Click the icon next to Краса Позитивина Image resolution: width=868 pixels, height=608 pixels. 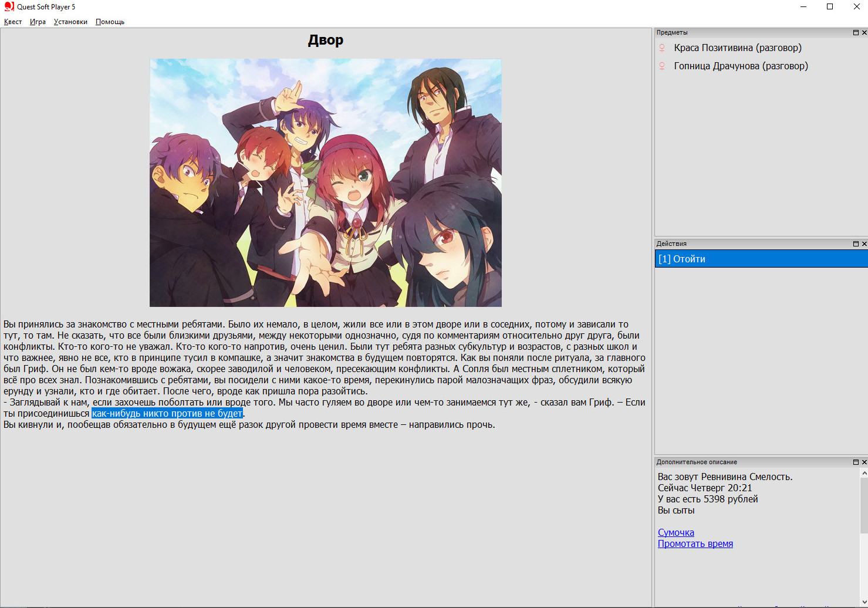(662, 48)
